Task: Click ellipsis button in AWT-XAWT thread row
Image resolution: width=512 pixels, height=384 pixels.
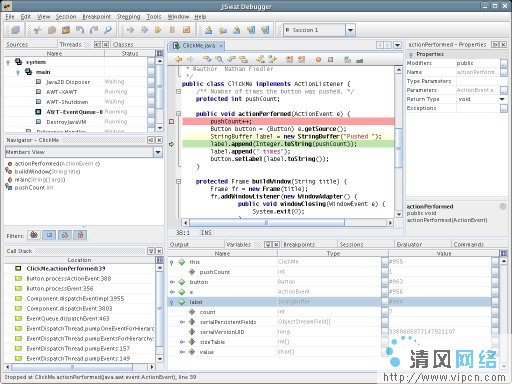Action: tap(151, 92)
